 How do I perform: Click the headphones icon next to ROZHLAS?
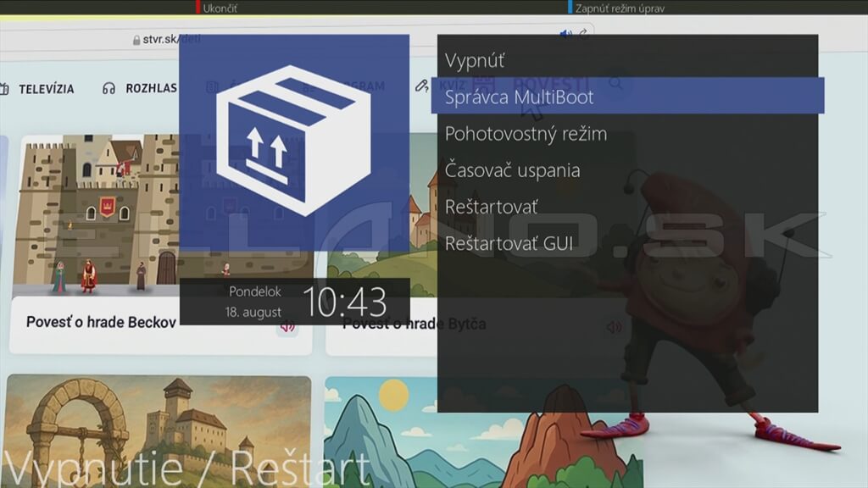[109, 88]
